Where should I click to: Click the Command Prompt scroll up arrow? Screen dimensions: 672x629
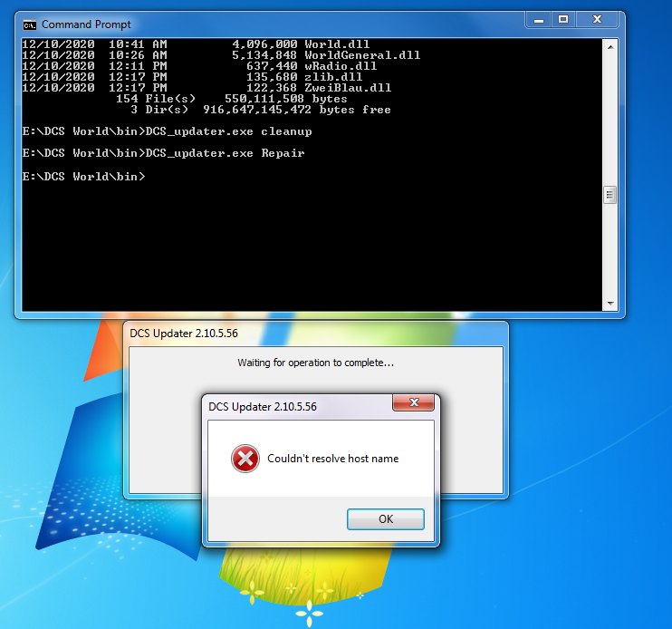point(610,47)
